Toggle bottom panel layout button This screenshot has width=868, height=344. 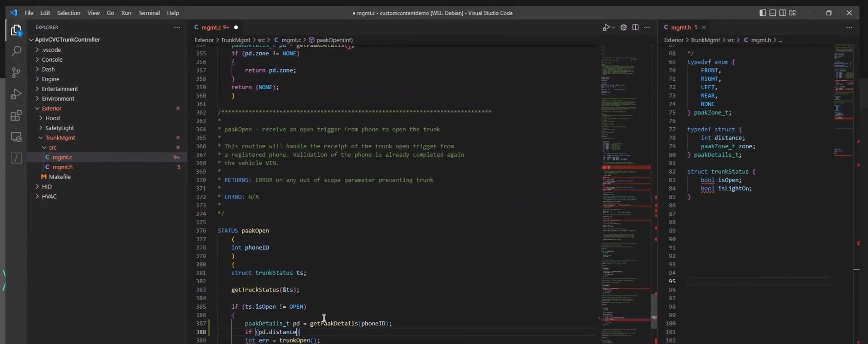pyautogui.click(x=773, y=13)
